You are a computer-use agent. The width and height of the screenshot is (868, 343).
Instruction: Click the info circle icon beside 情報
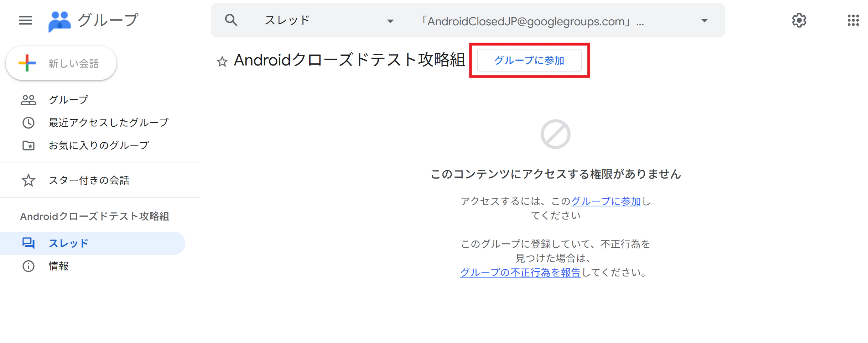[x=28, y=266]
